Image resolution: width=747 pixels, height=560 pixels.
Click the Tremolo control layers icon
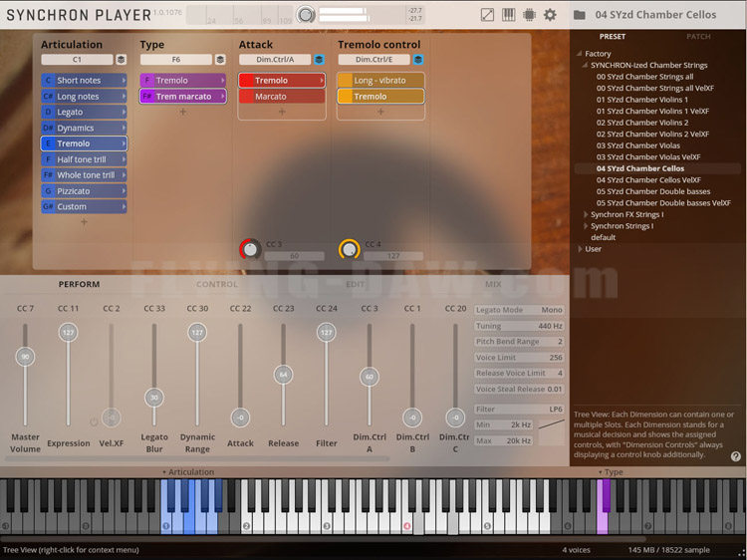418,60
